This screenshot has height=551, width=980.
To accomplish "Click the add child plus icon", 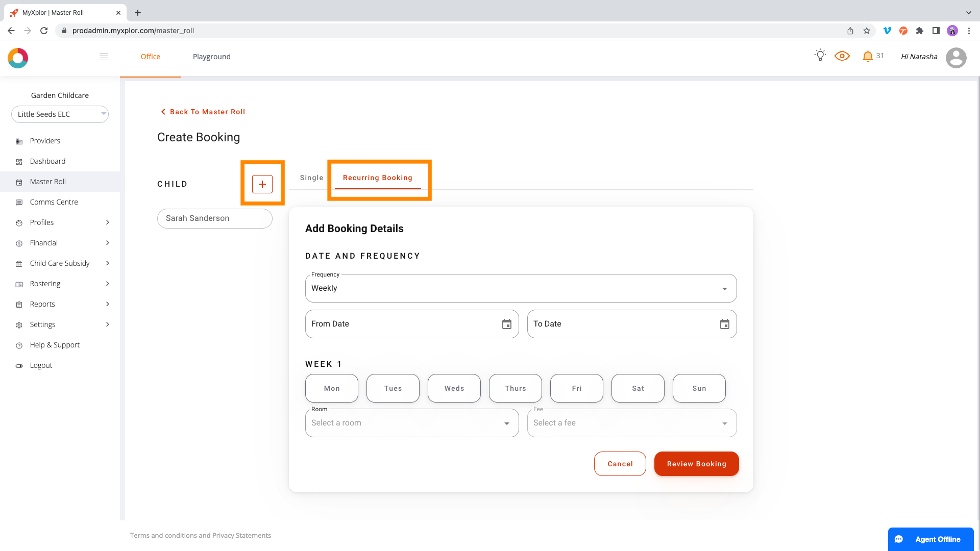I will point(262,184).
